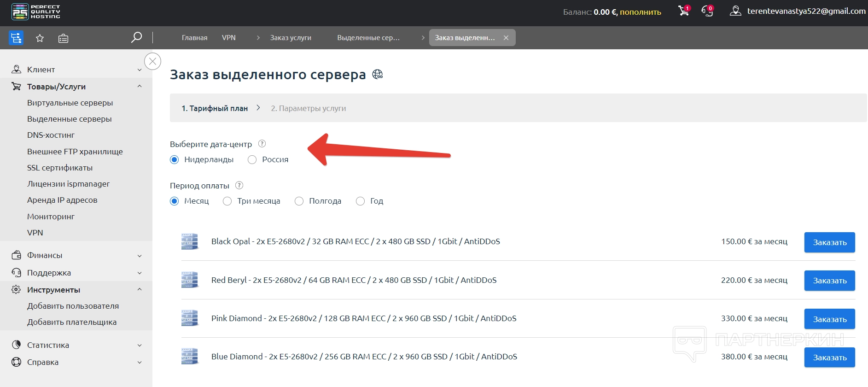The width and height of the screenshot is (868, 387).
Task: Select the Нидерланды data center
Action: coord(174,160)
